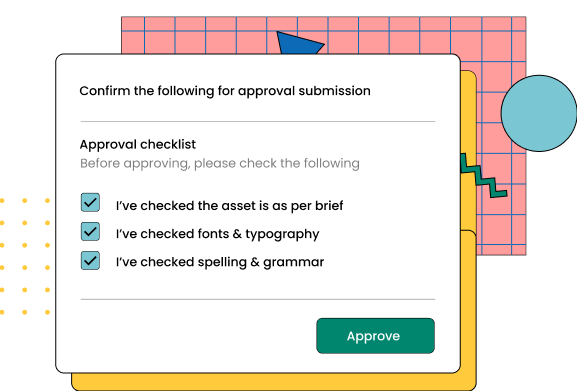Select the green zigzag squiggle

coord(484,176)
